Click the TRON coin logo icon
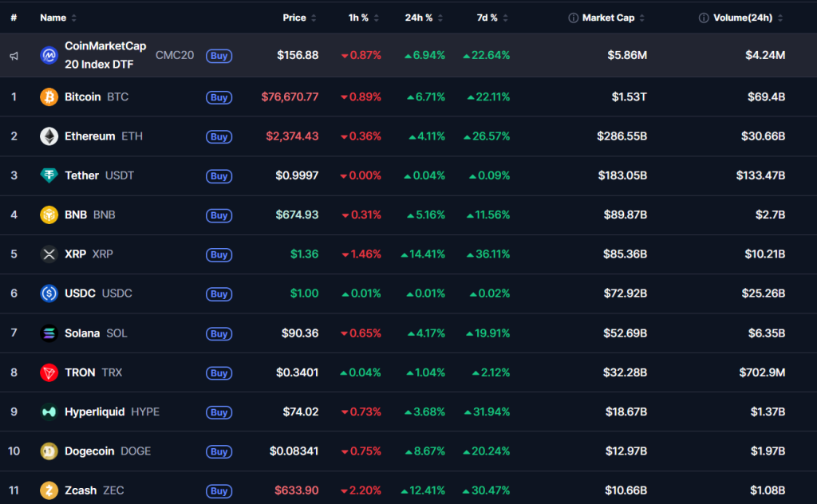817x504 pixels. click(49, 372)
